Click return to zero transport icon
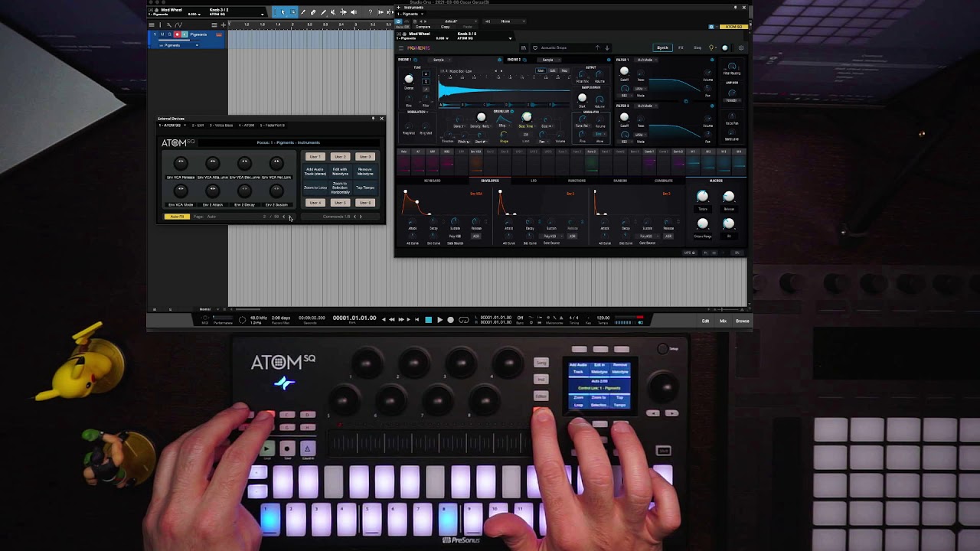The height and width of the screenshot is (551, 980). [417, 320]
